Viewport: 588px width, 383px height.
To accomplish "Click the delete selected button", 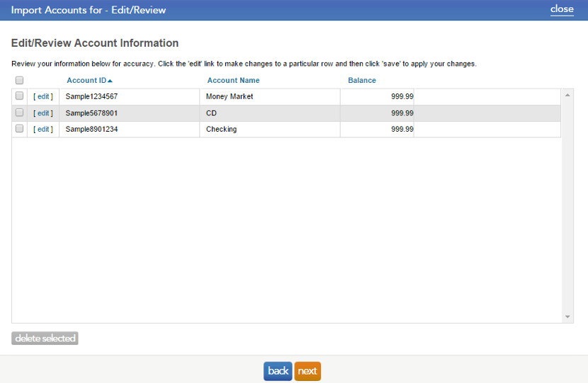I will [45, 338].
